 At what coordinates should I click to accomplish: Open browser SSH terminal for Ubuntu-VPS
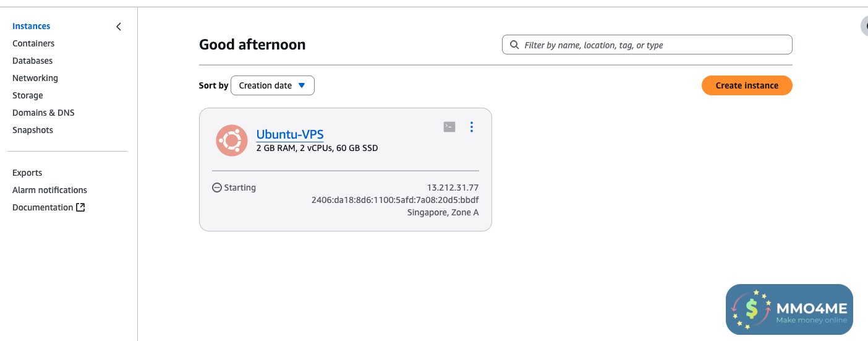[x=449, y=127]
